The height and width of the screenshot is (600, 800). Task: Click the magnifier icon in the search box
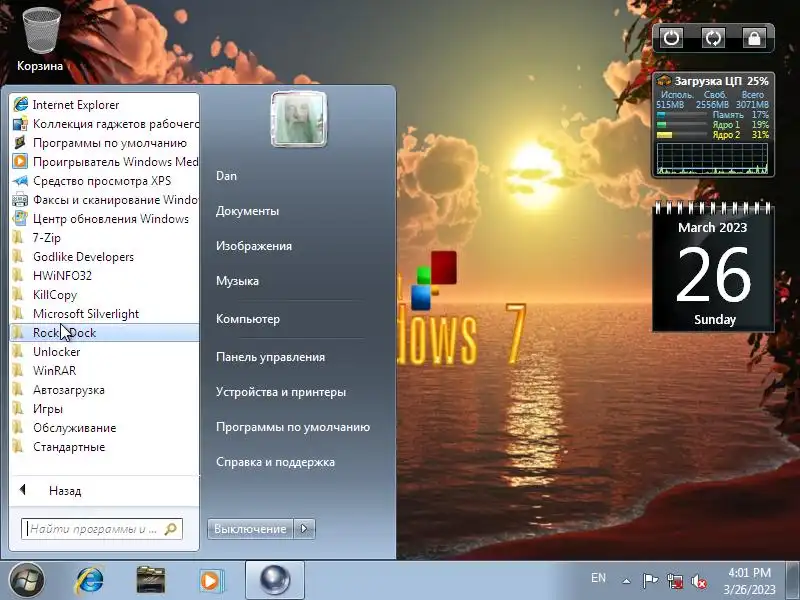pyautogui.click(x=171, y=529)
